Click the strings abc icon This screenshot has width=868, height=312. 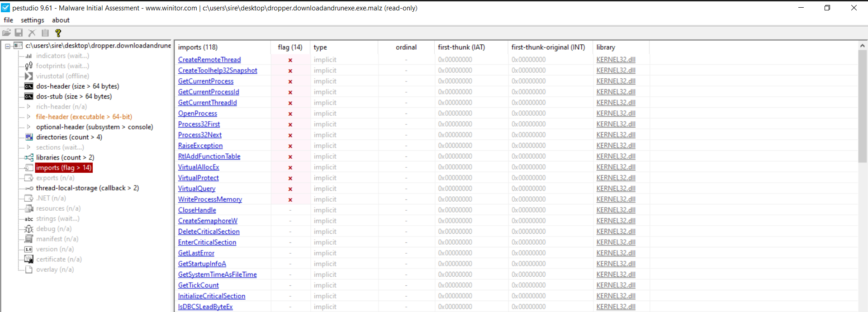[28, 219]
